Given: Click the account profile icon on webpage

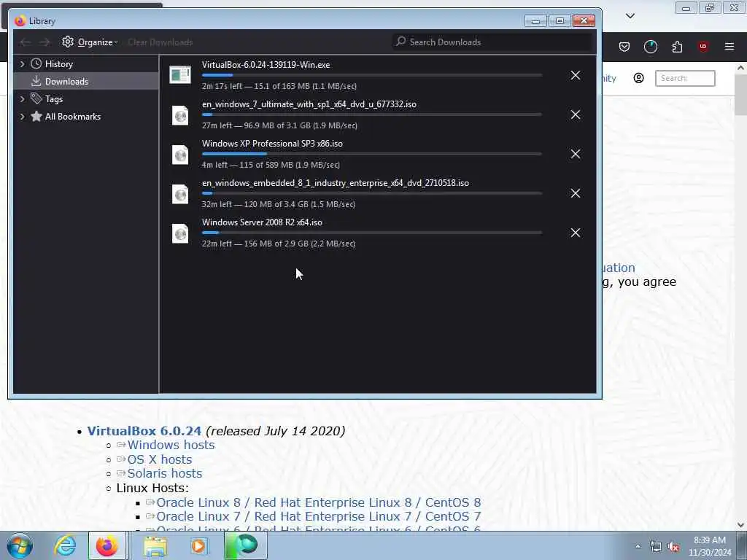Looking at the screenshot, I should (x=638, y=78).
